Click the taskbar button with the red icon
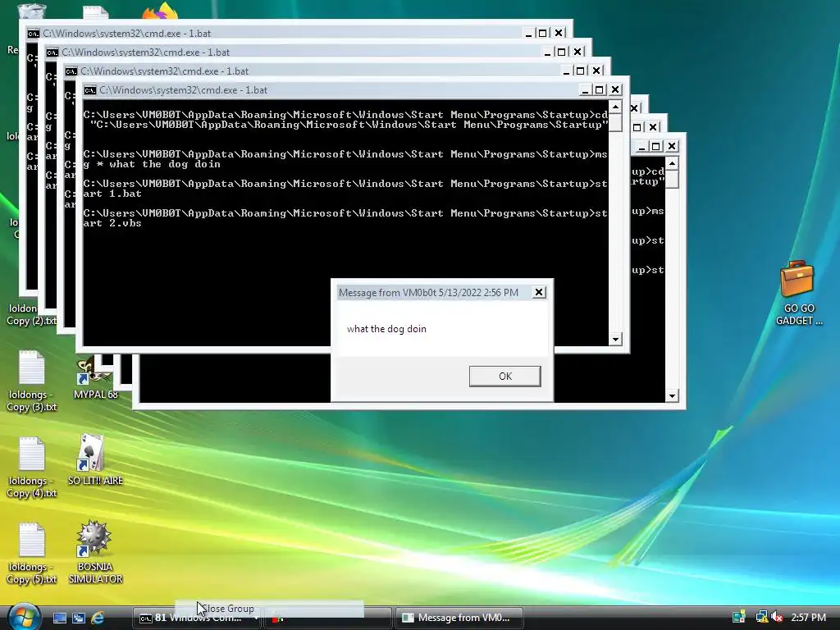Screen dimensions: 840x630 [327, 619]
